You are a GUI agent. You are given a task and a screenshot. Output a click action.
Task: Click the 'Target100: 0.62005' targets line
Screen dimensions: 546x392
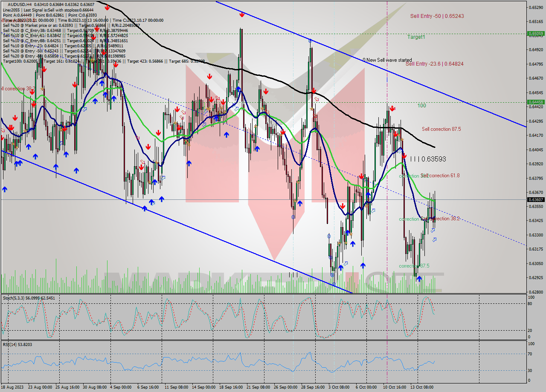point(104,61)
